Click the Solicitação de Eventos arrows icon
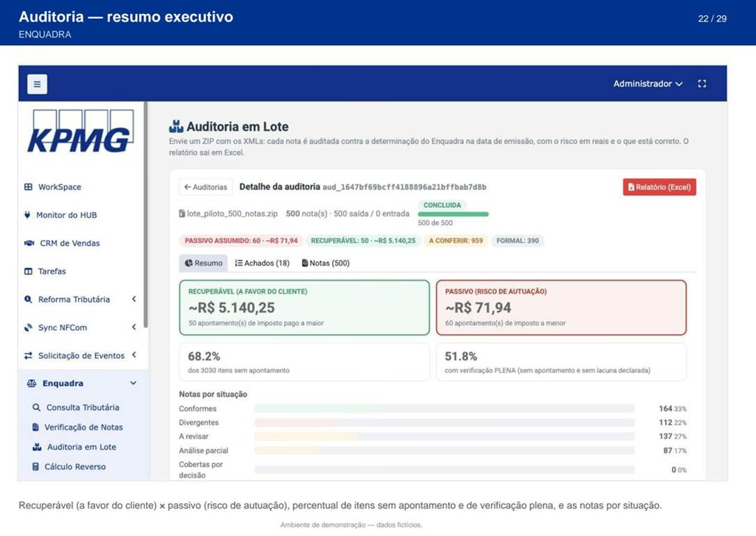756x536 pixels. coord(29,356)
